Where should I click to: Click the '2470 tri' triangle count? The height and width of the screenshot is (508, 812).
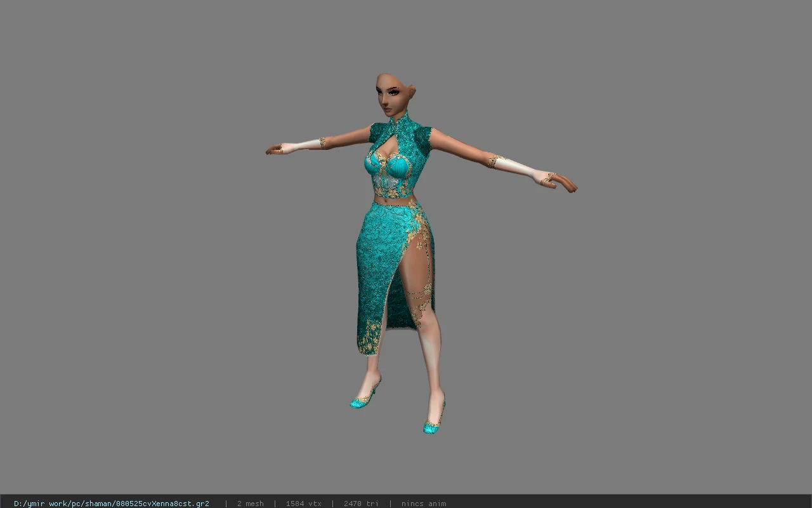point(361,504)
